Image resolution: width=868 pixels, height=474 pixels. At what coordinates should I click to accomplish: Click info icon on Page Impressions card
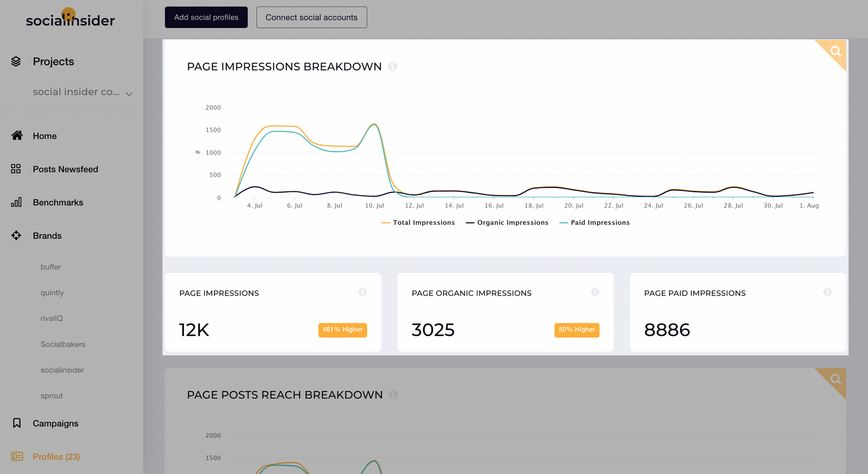pos(363,293)
